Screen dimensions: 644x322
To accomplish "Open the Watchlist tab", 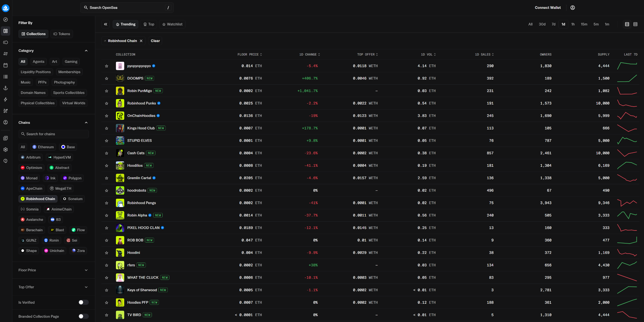I will (x=172, y=24).
